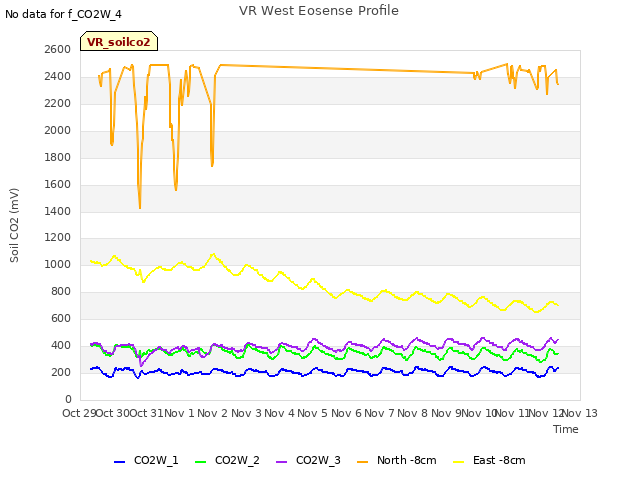The height and width of the screenshot is (480, 640).
Task: Click the orange North -8cm legend swatch
Action: (362, 462)
